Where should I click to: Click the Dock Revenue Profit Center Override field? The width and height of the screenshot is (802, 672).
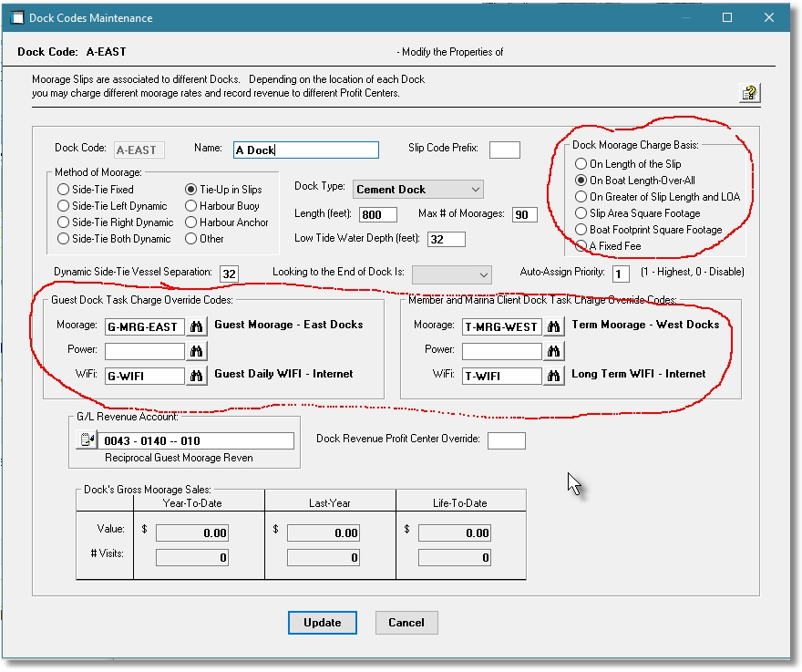(x=507, y=439)
